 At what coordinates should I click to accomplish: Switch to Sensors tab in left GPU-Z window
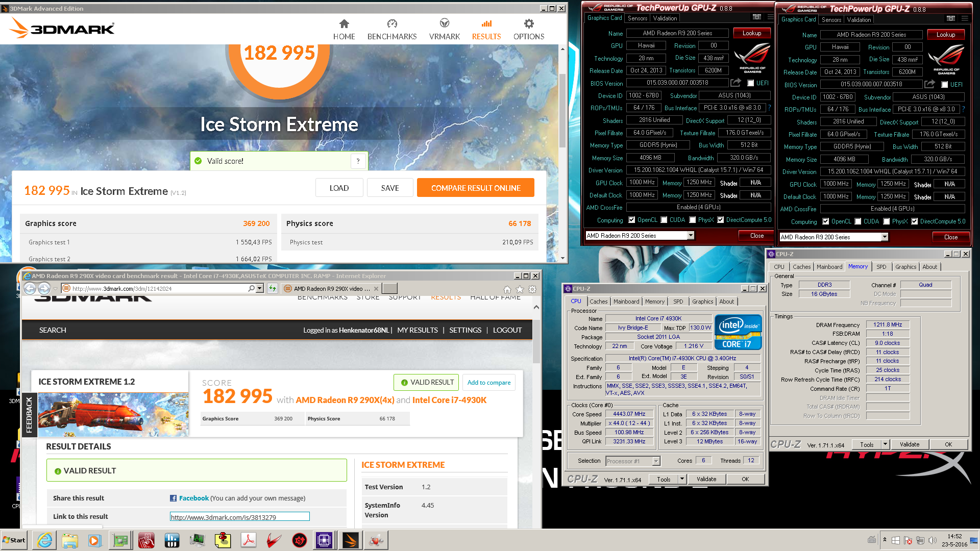click(638, 18)
